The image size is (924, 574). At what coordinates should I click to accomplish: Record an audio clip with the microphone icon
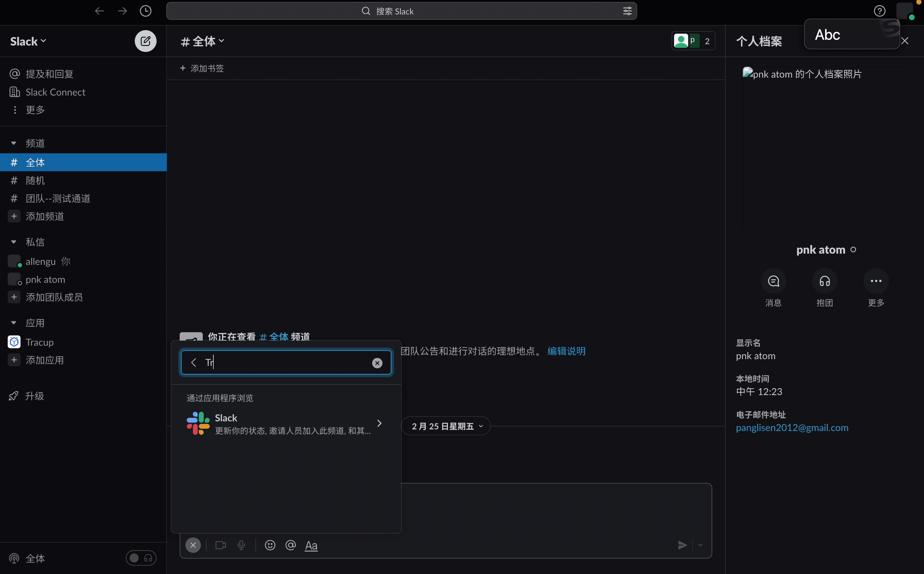pos(242,545)
